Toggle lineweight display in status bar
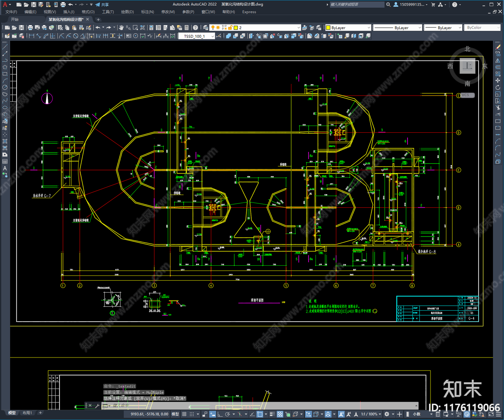The width and height of the screenshot is (504, 420). [272, 414]
